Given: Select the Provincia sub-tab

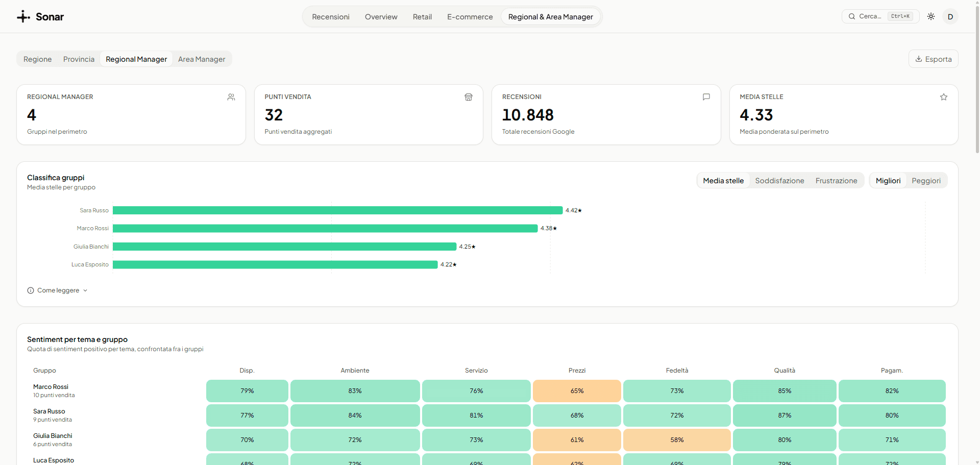Looking at the screenshot, I should 79,59.
